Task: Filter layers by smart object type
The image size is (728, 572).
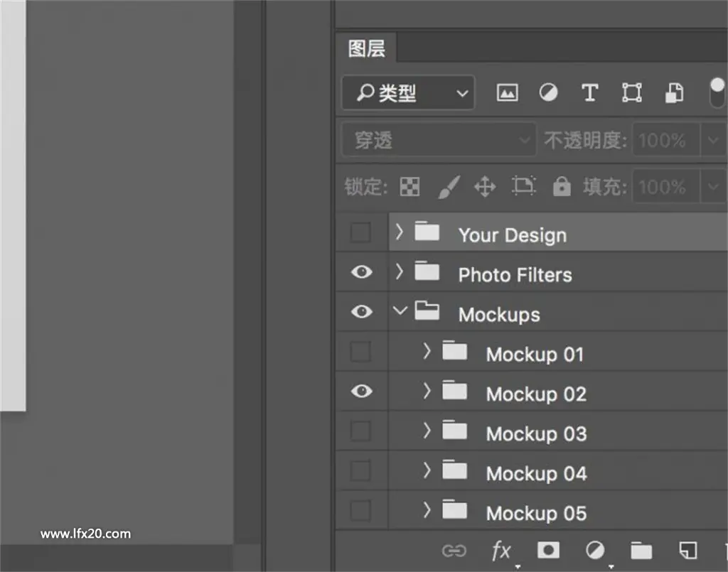Action: 674,92
